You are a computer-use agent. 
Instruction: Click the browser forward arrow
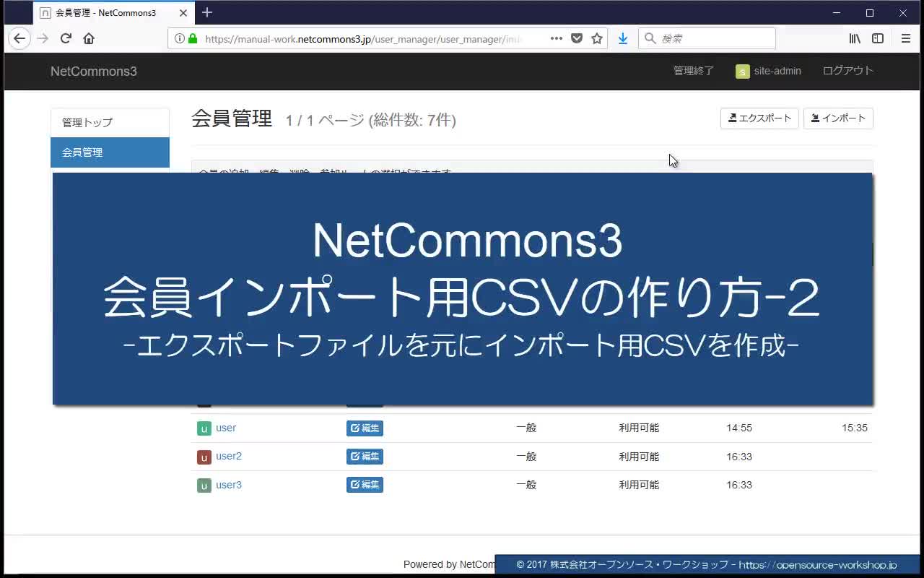tap(43, 38)
